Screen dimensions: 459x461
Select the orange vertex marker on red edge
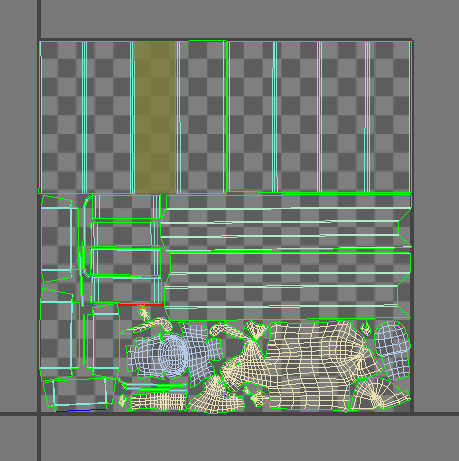(141, 305)
